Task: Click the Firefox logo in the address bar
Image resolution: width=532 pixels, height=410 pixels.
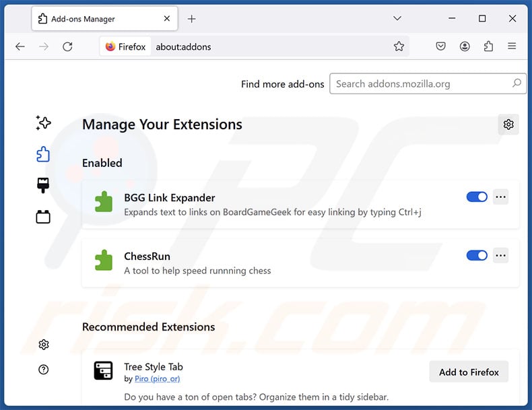Action: click(110, 46)
